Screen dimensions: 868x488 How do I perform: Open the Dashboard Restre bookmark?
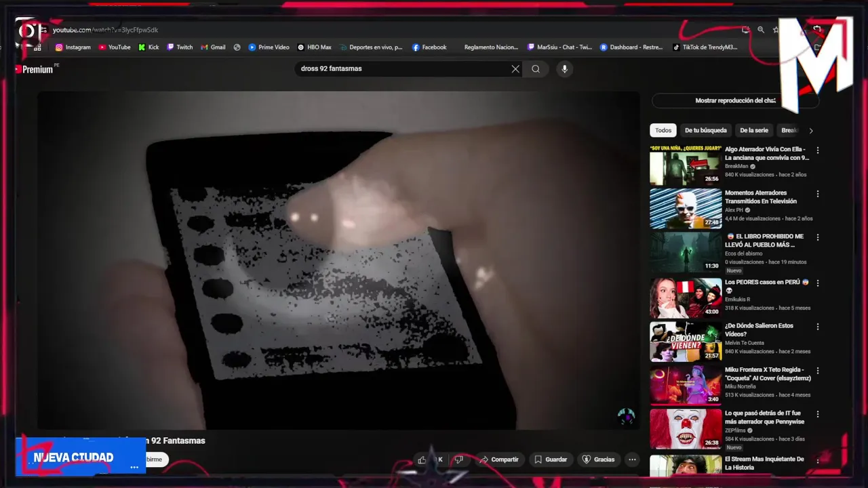click(x=631, y=47)
